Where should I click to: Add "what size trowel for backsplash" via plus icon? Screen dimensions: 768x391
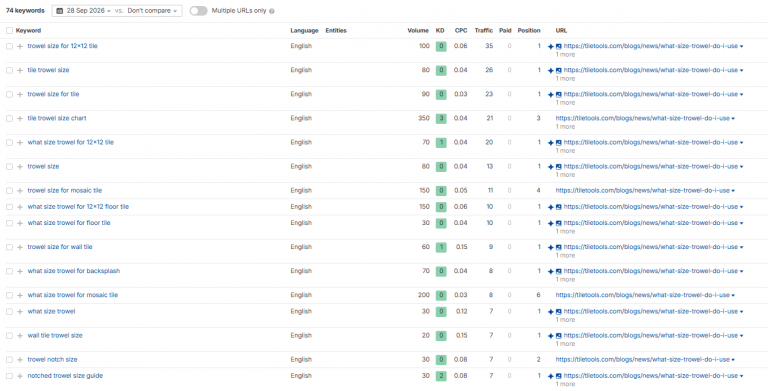pos(20,271)
